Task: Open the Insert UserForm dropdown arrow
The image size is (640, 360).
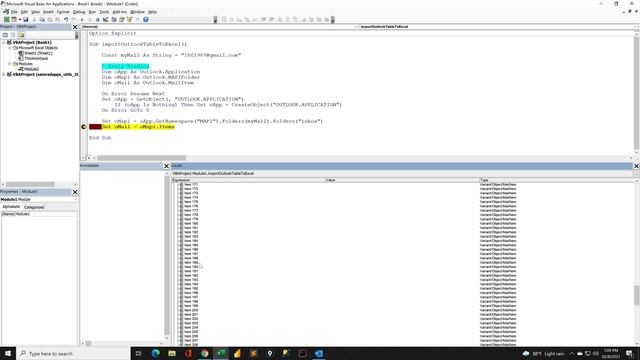Action: pyautogui.click(x=20, y=20)
